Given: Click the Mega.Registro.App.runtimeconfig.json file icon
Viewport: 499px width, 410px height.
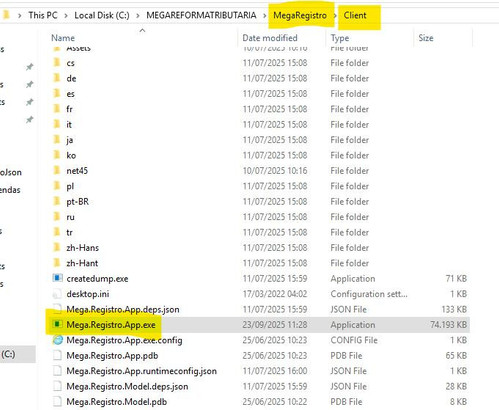Looking at the screenshot, I should pyautogui.click(x=57, y=371).
